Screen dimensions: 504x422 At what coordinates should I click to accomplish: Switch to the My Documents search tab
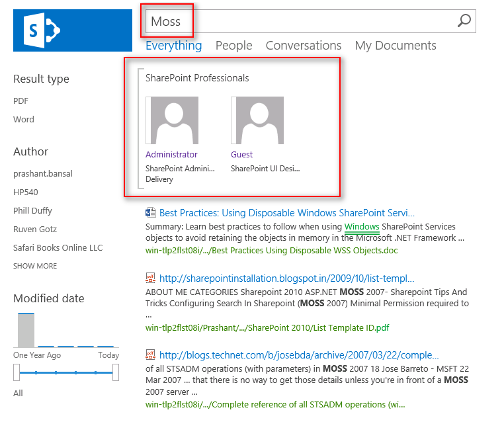coord(396,46)
